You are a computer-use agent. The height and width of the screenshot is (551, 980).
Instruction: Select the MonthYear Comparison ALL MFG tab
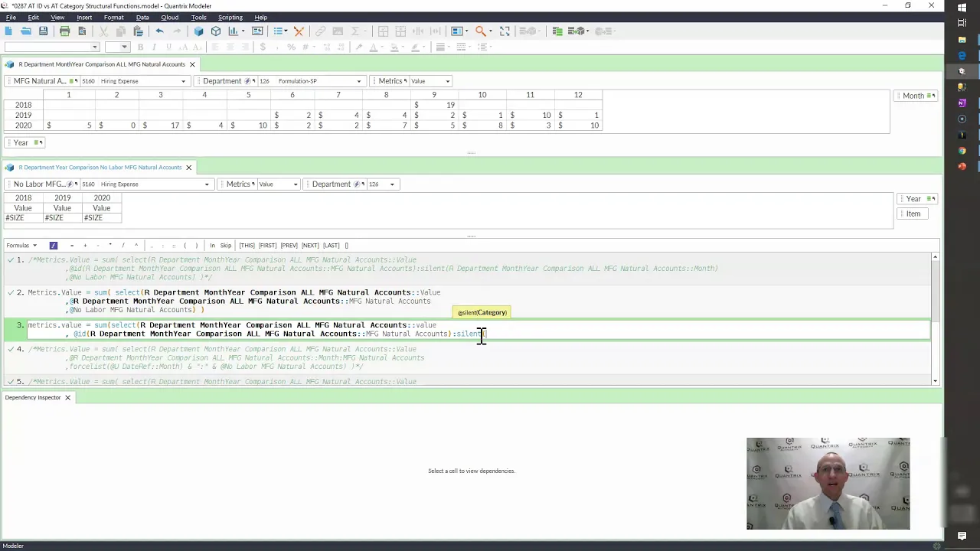(x=102, y=64)
